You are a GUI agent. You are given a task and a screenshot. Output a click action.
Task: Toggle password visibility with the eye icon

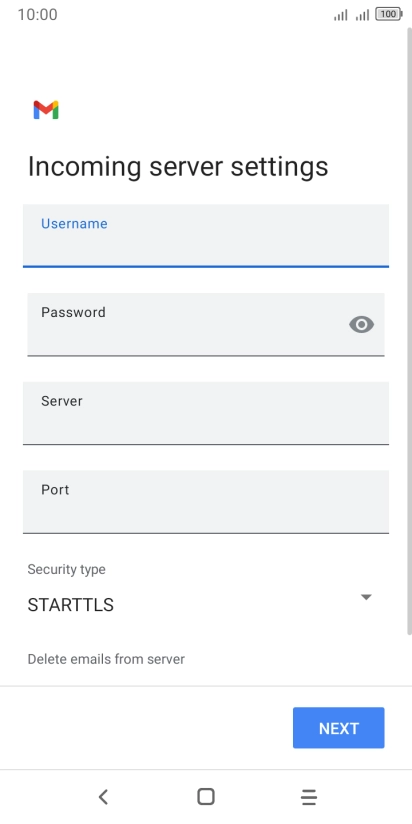tap(362, 325)
